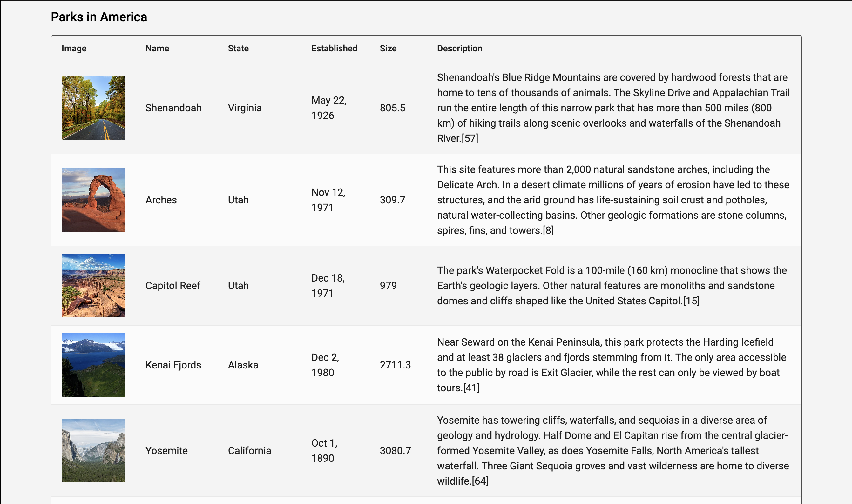
Task: Select the Description column header
Action: (459, 48)
